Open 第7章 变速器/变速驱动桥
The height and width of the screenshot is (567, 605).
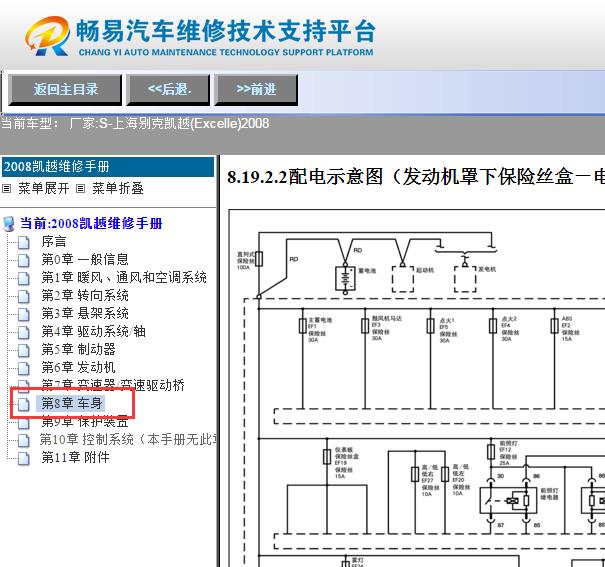pos(113,385)
